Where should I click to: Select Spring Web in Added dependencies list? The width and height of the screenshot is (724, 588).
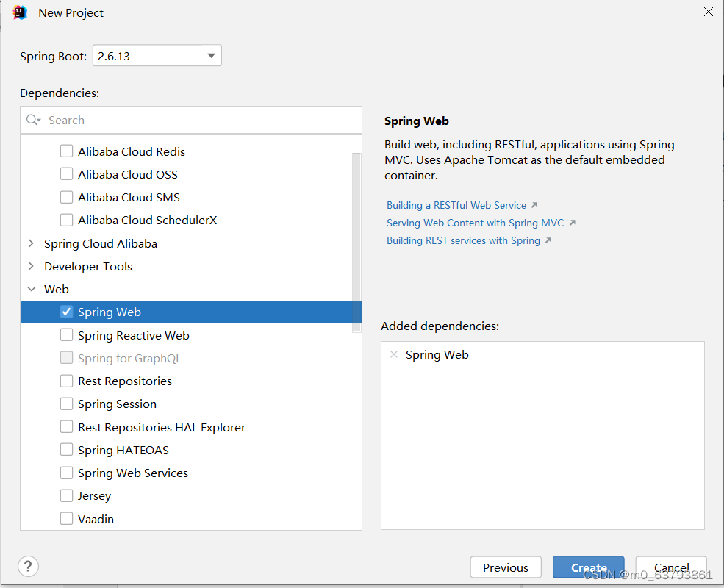(x=437, y=354)
